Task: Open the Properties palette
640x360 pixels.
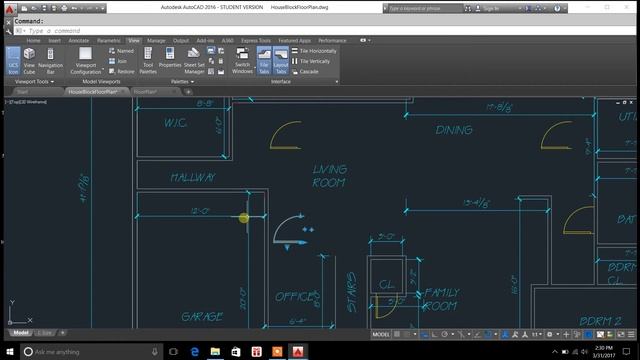Action: [170, 58]
